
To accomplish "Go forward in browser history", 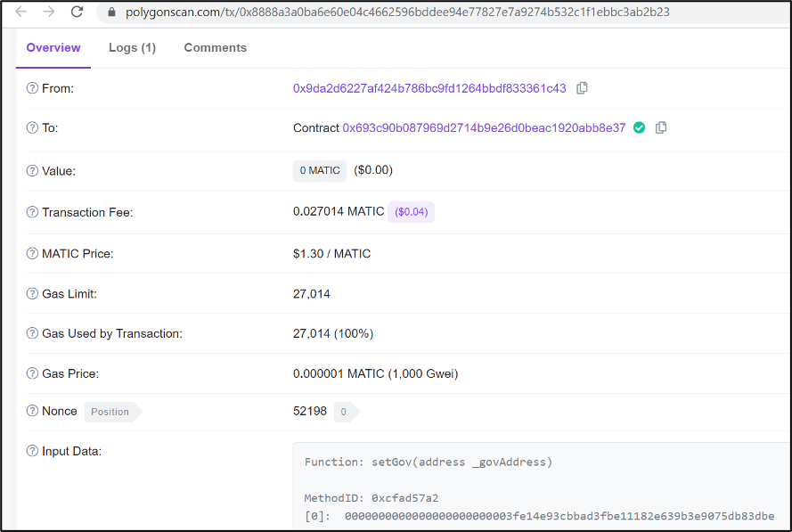I will [x=48, y=12].
